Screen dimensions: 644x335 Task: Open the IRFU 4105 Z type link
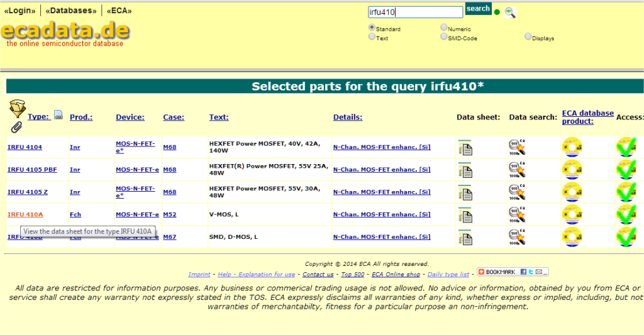tap(28, 192)
